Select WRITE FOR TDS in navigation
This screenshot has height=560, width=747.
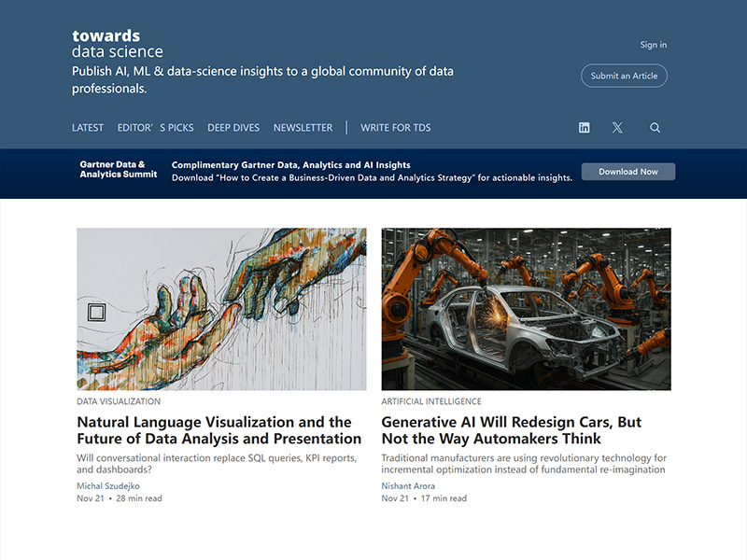(391, 127)
